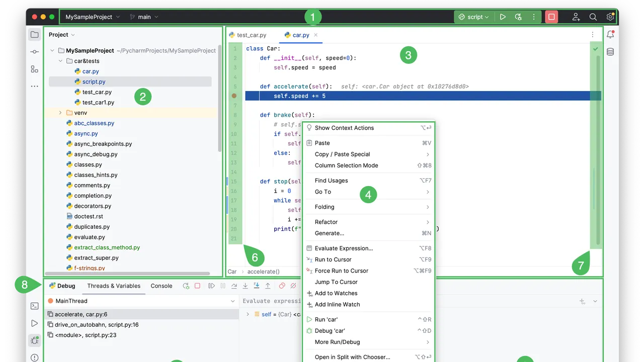
Task: Click the Rerun icon in the debug toolbar
Action: point(186,286)
